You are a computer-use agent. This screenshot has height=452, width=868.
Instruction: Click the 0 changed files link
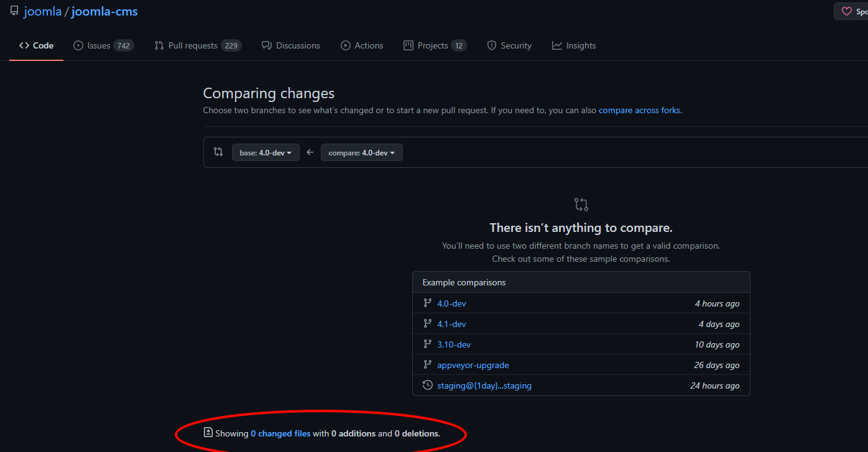tap(280, 433)
